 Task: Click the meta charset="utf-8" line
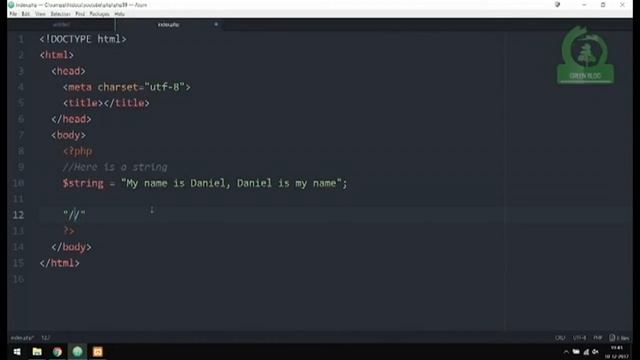[127, 87]
